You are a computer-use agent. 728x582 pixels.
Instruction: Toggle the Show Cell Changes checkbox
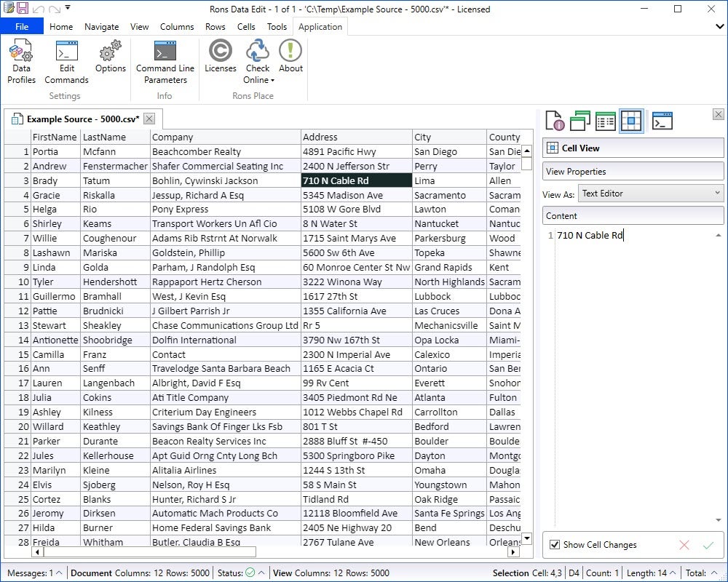click(555, 545)
